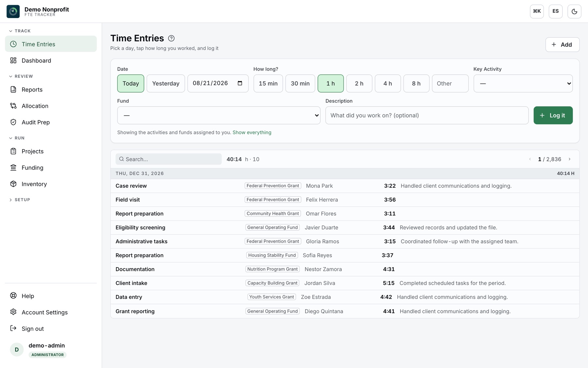Click the calendar icon in the date field

point(240,83)
